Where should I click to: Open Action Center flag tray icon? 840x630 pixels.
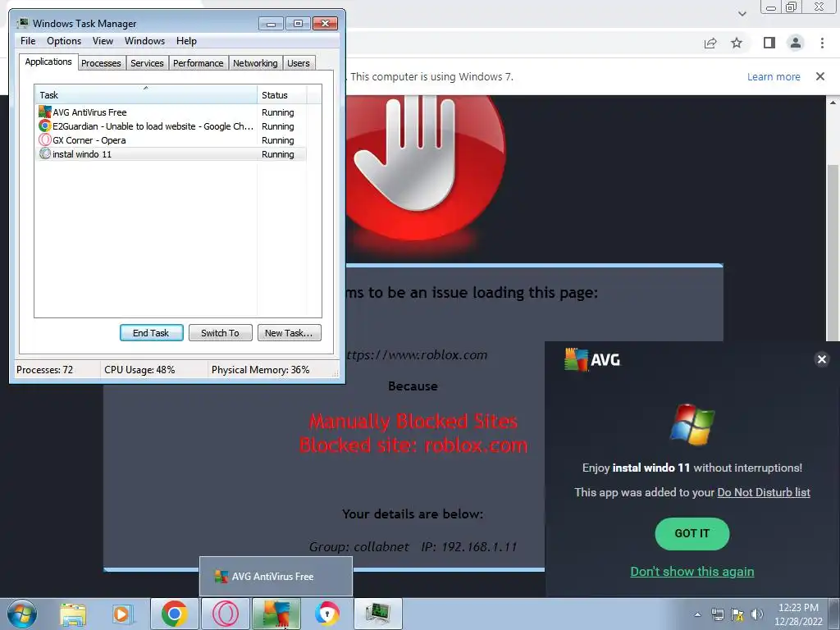point(737,614)
